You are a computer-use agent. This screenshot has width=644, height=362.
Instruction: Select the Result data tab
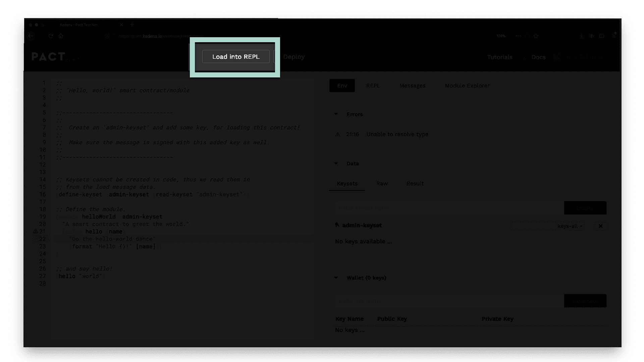point(415,183)
